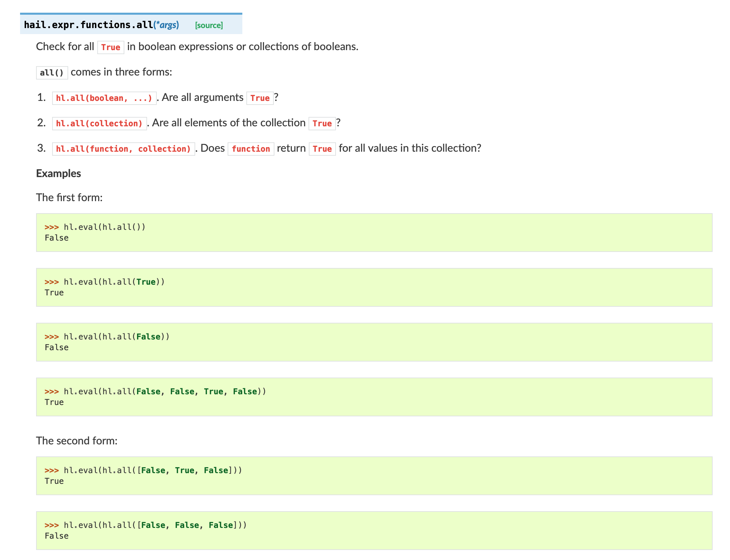
Task: Click the hl.eval(hl.all(False)) code block
Action: point(374,342)
